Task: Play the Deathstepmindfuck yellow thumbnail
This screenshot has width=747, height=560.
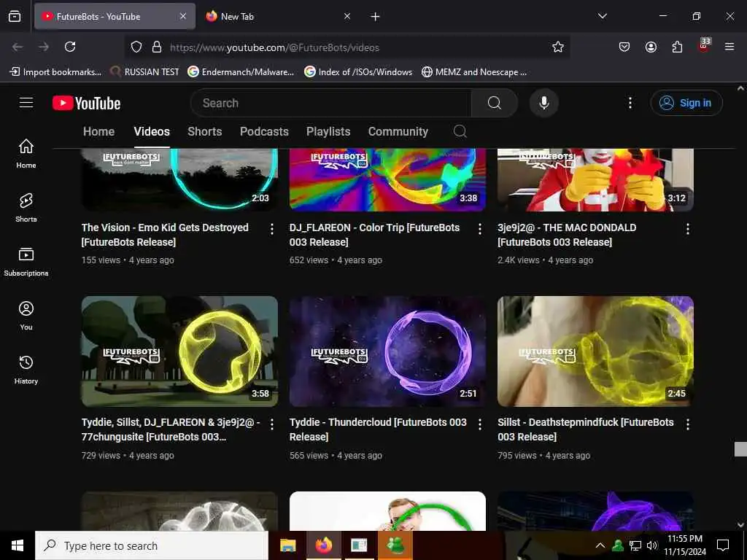Action: [x=595, y=351]
